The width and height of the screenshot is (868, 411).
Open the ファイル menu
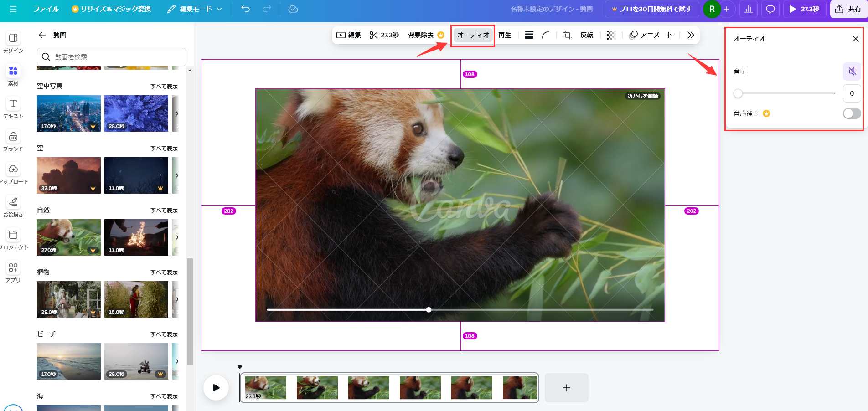[46, 9]
